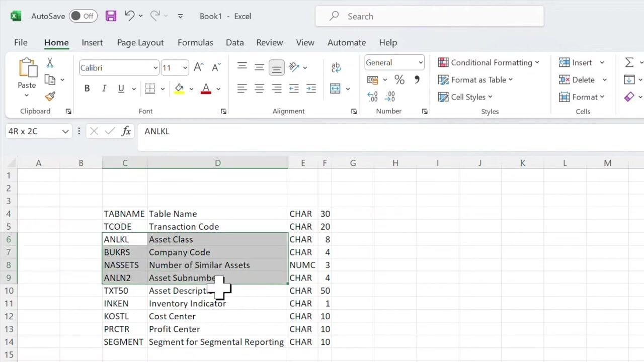Align text right
The height and width of the screenshot is (362, 644).
click(276, 88)
